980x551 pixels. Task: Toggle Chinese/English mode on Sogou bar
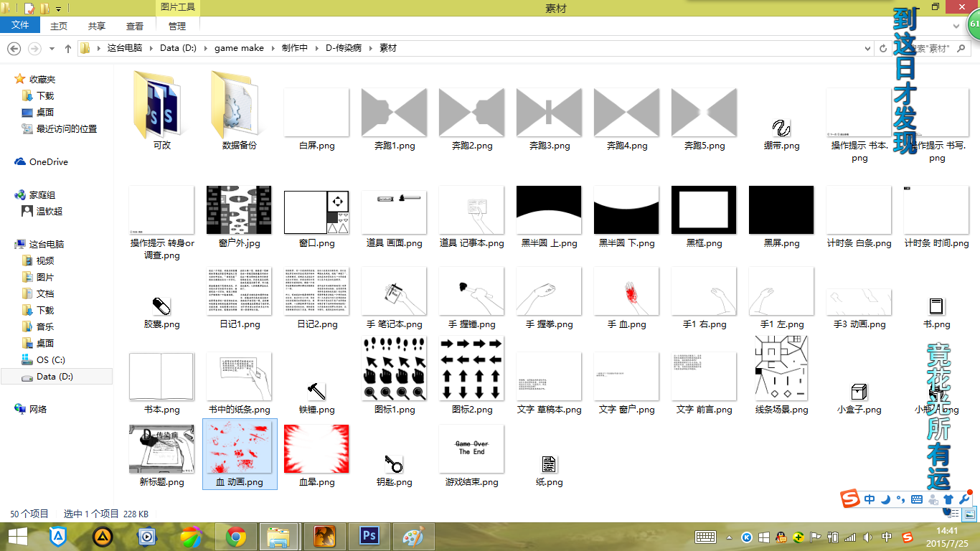click(870, 499)
